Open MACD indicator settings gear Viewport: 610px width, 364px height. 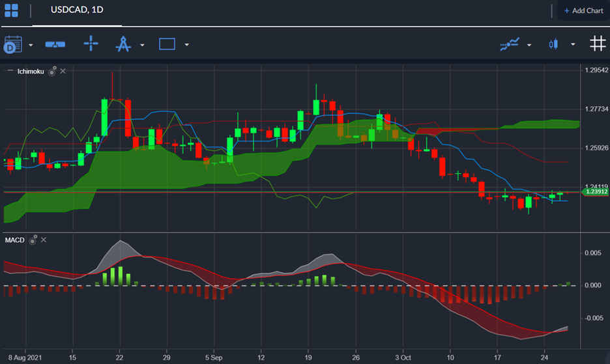pos(33,240)
